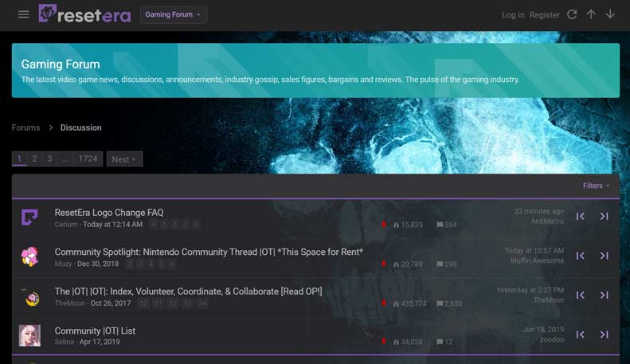The height and width of the screenshot is (364, 630).
Task: Go to latest post of Nintendo Community Thread
Action: tap(605, 256)
